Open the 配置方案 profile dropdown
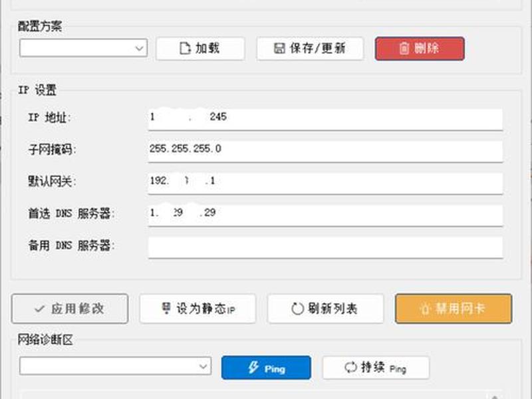The width and height of the screenshot is (532, 399). pyautogui.click(x=84, y=48)
